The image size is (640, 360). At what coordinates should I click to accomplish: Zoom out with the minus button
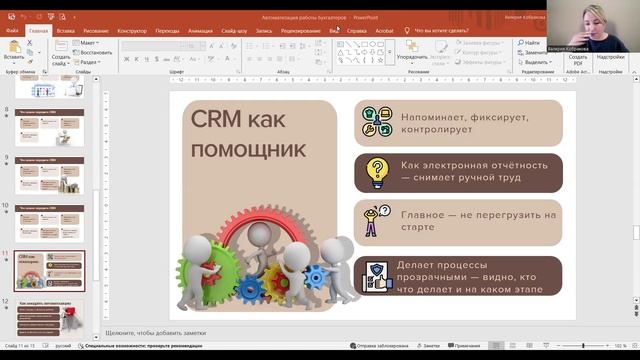pos(558,346)
